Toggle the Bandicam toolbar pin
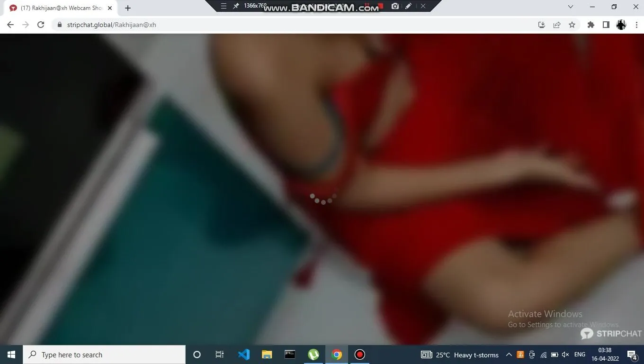Screen dimensions: 644x364 point(236,6)
